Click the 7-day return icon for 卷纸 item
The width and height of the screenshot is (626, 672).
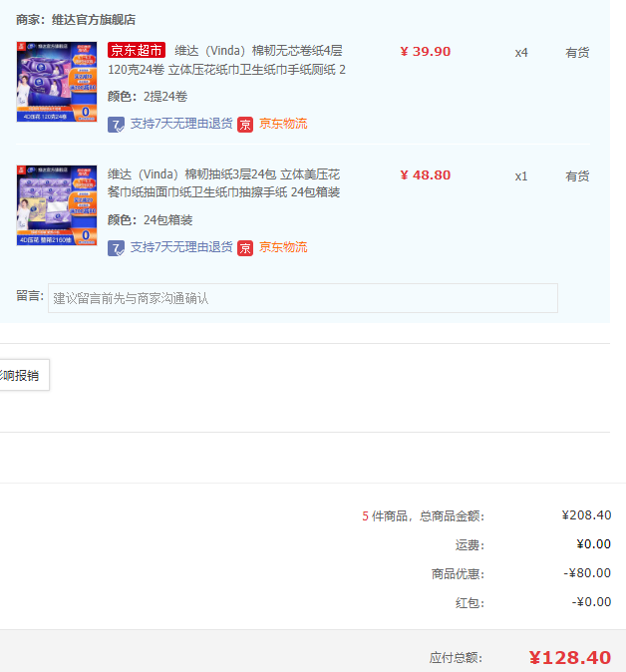tap(116, 125)
